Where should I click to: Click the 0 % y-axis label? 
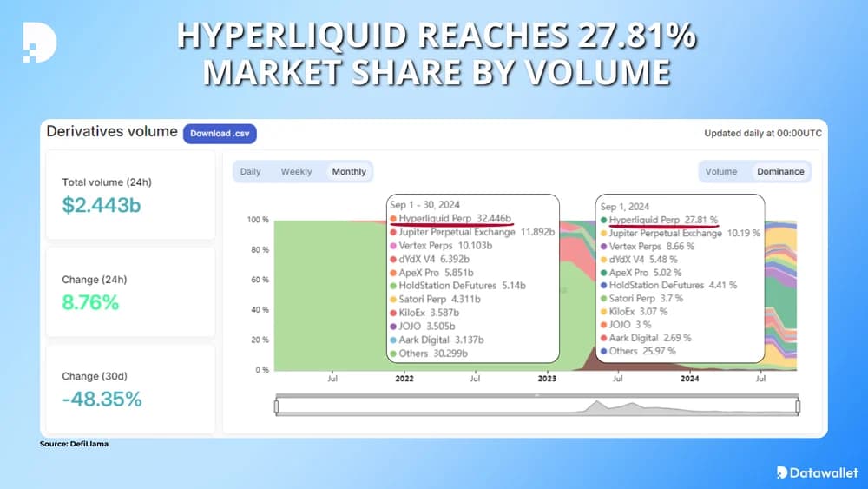[262, 370]
